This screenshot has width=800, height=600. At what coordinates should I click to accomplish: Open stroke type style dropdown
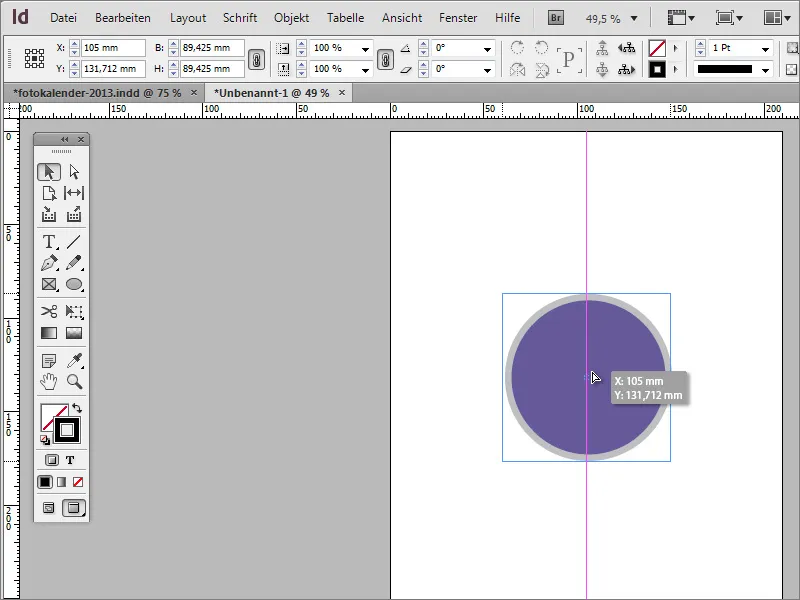click(765, 70)
